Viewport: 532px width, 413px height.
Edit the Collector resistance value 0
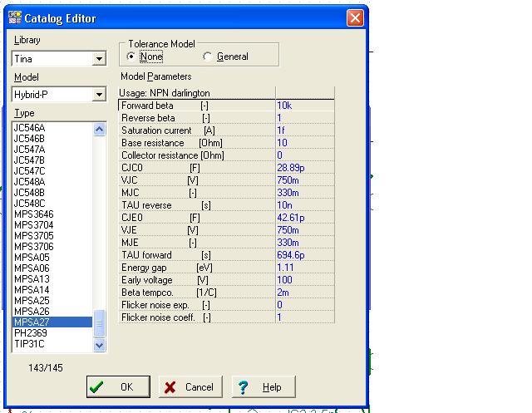(x=305, y=155)
